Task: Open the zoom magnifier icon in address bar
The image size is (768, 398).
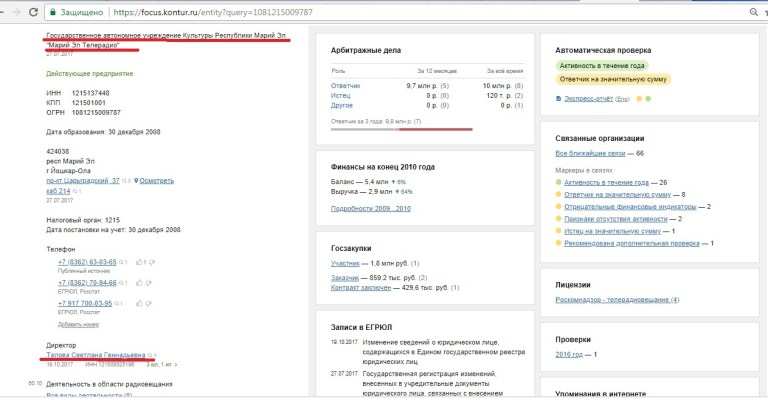Action: click(754, 12)
